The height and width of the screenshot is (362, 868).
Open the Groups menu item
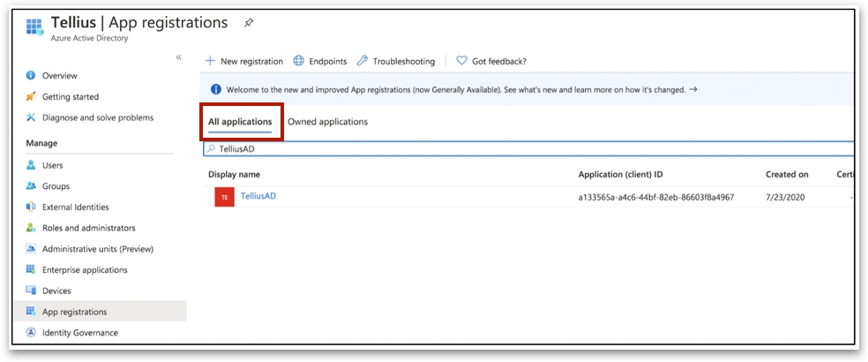pos(56,186)
